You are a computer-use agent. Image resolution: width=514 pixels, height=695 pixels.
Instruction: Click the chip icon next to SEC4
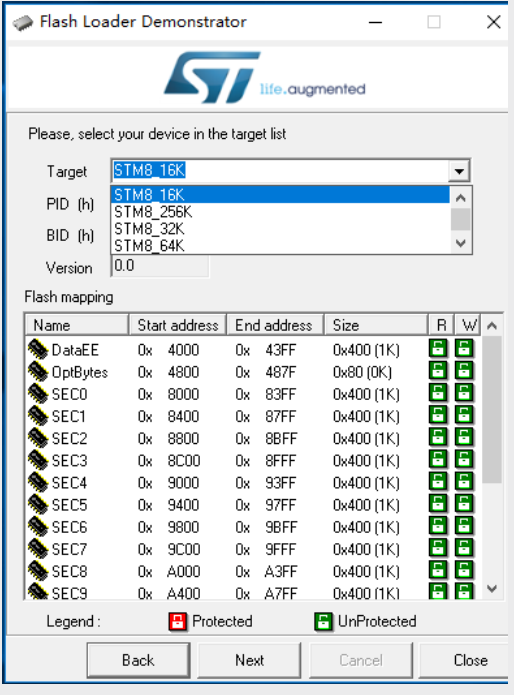point(38,483)
